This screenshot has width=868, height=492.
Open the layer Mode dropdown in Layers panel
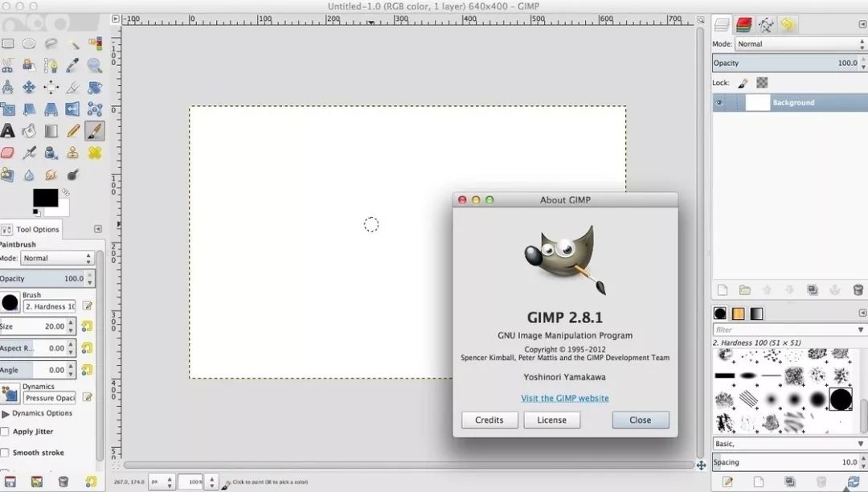800,44
